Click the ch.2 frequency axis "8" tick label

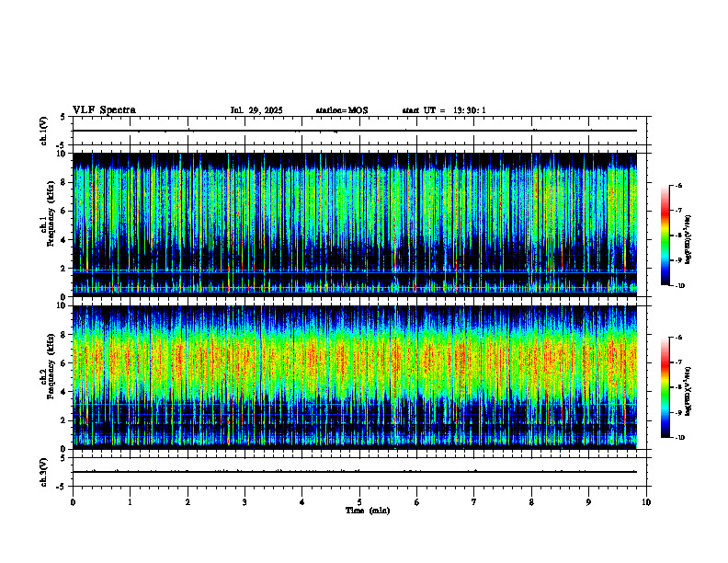64,335
